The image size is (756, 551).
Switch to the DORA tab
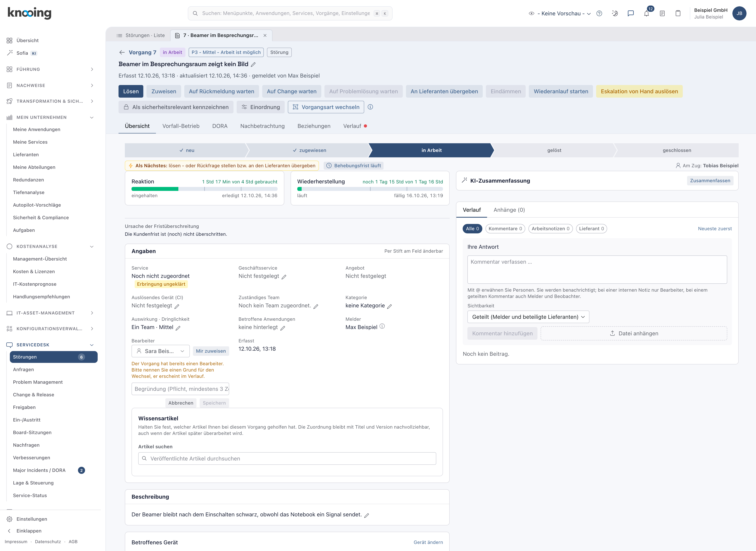pyautogui.click(x=220, y=126)
